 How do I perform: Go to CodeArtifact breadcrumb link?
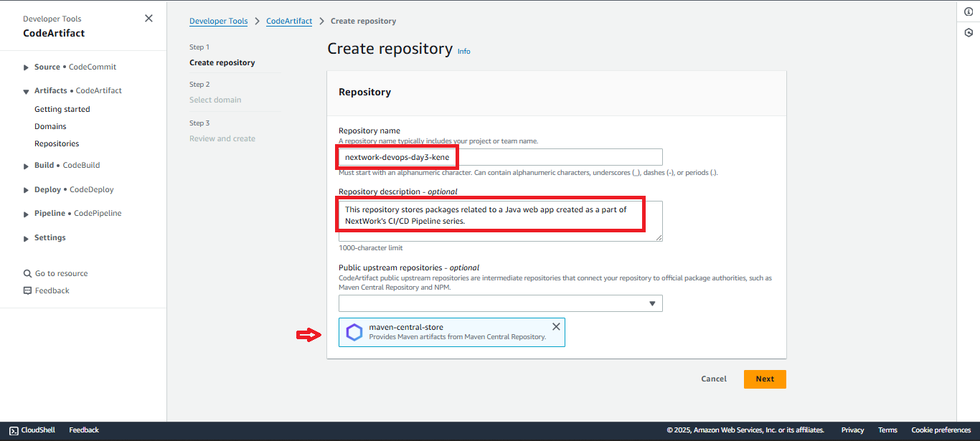289,21
